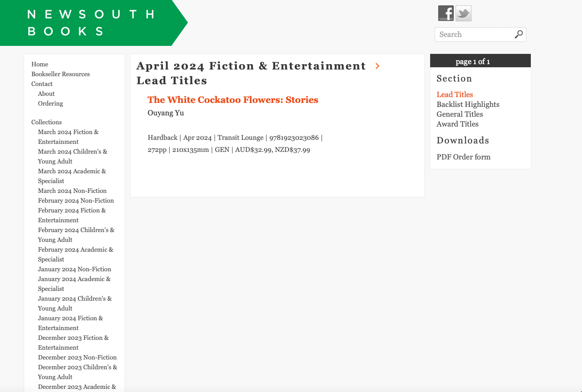The width and height of the screenshot is (582, 392).
Task: Open the Facebook page icon
Action: pos(446,13)
